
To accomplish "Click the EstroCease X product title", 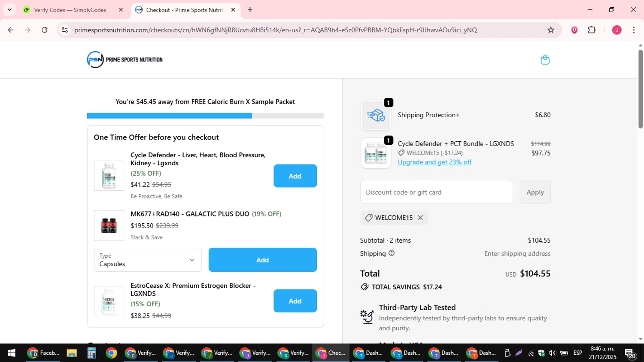I will (193, 289).
